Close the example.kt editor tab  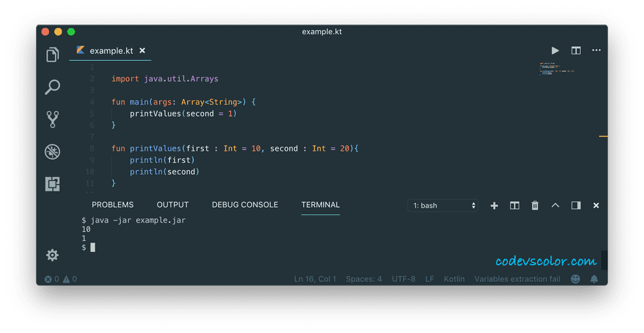pos(142,50)
